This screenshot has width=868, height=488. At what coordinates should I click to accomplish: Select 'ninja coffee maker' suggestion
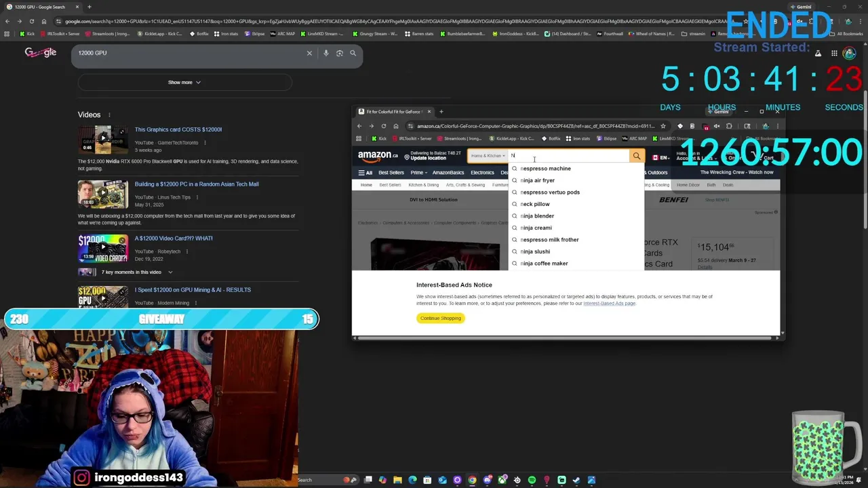[576, 263]
